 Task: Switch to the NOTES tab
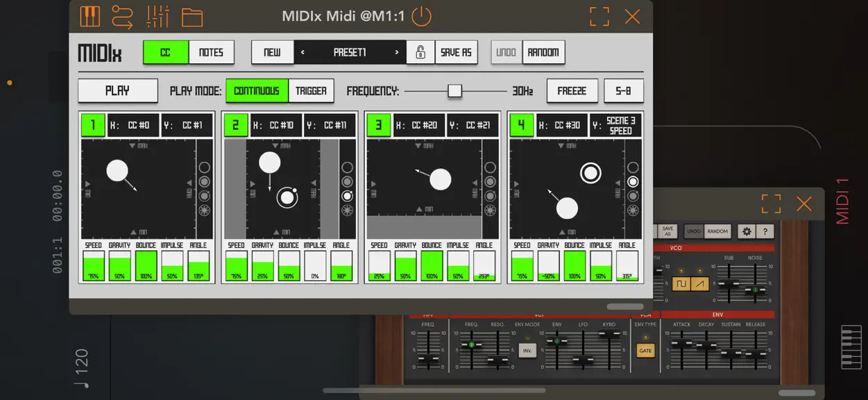[x=211, y=52]
